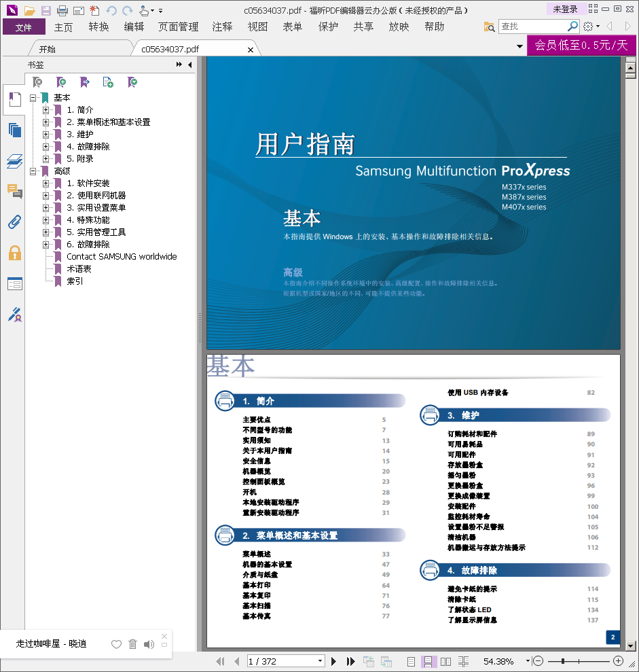Click the add new bookmark icon
The width and height of the screenshot is (639, 672).
click(61, 82)
